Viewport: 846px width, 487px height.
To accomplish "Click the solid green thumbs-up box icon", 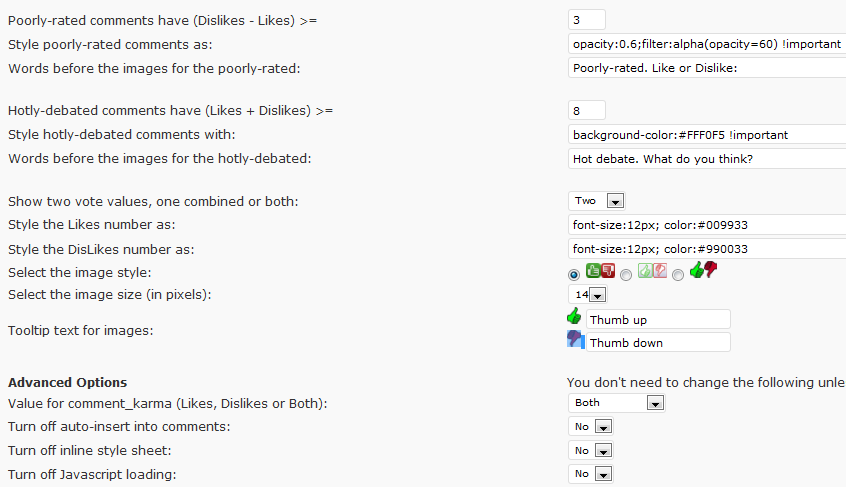I will [x=593, y=270].
